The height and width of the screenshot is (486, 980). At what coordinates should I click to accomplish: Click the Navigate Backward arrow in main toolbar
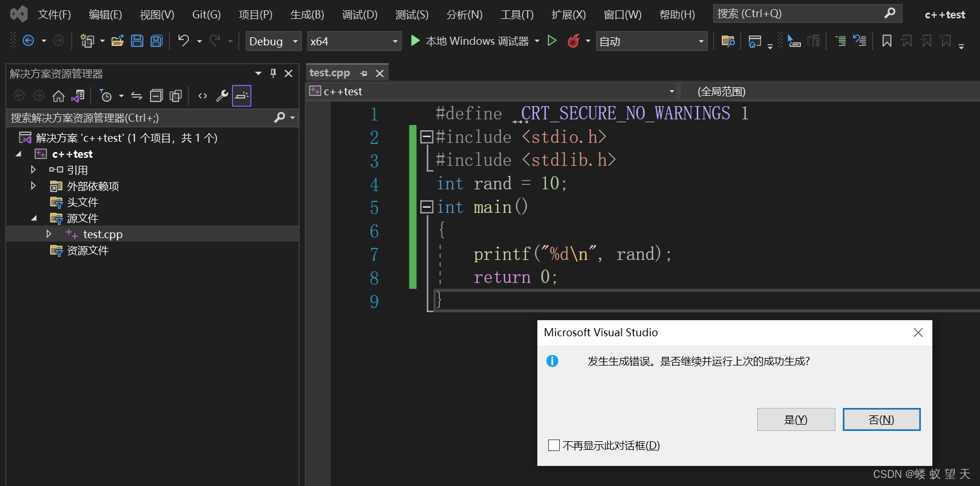tap(28, 41)
